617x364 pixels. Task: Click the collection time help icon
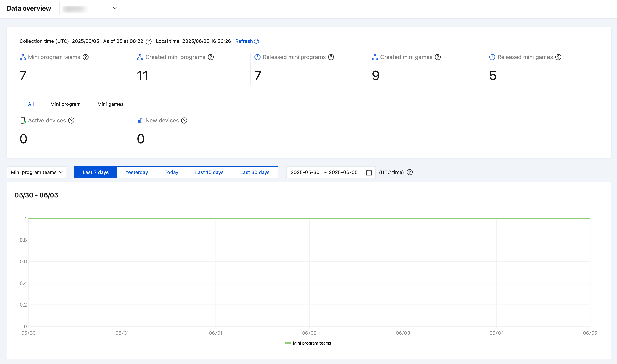click(x=148, y=41)
